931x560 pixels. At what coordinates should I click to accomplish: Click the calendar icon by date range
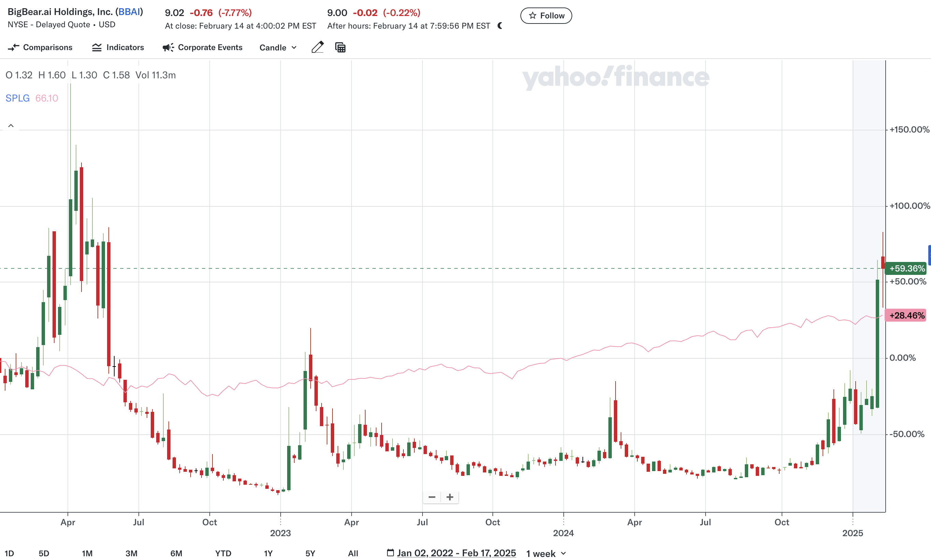point(390,553)
